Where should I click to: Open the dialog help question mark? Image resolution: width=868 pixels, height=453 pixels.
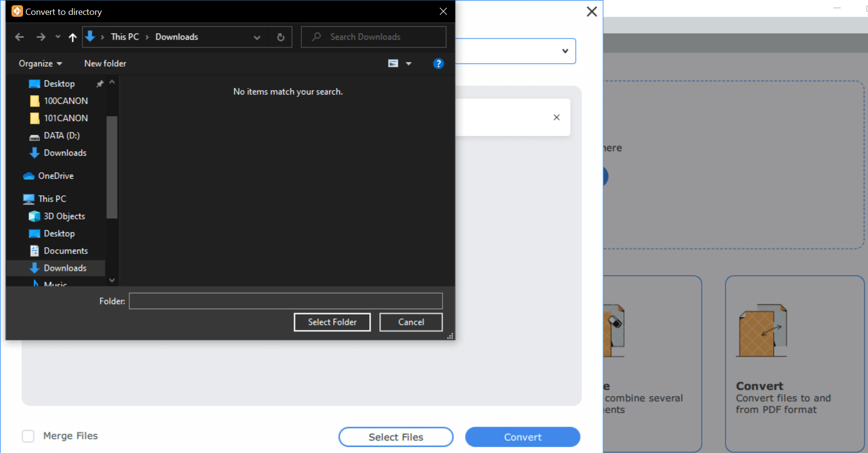coord(438,63)
